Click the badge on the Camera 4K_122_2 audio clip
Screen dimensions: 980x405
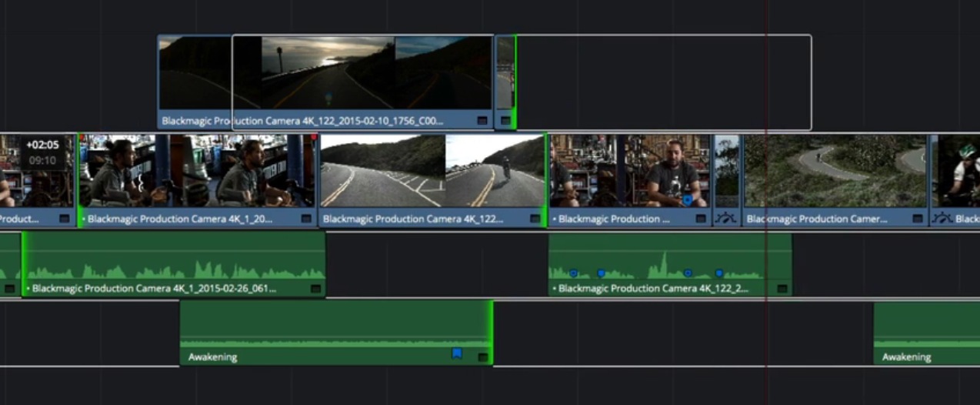coord(782,289)
